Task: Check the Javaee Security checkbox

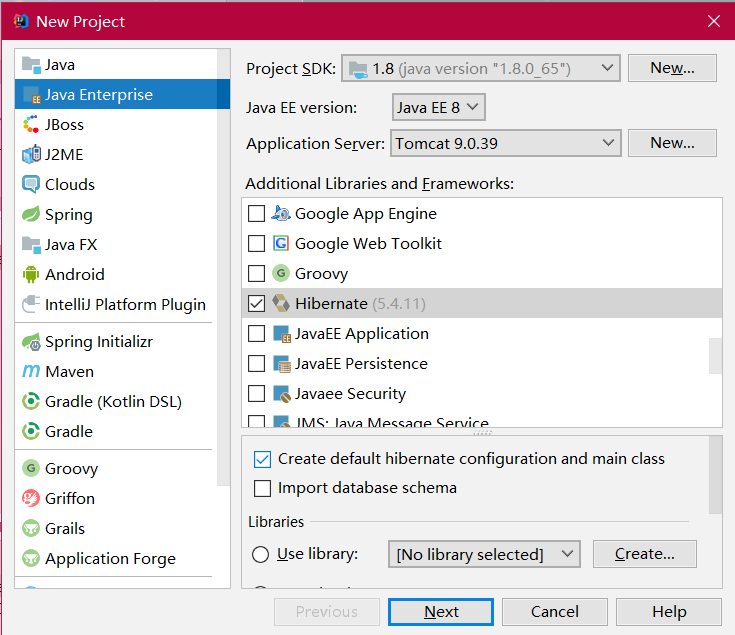Action: pyautogui.click(x=256, y=394)
